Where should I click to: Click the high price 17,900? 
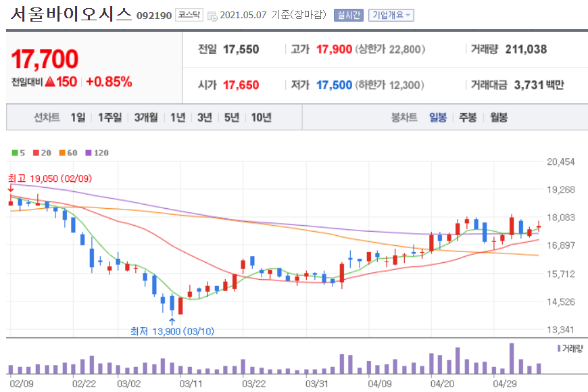(x=334, y=49)
